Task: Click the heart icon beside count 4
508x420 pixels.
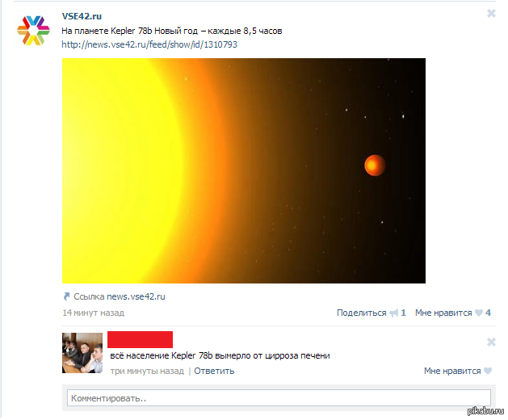Action: [x=479, y=313]
